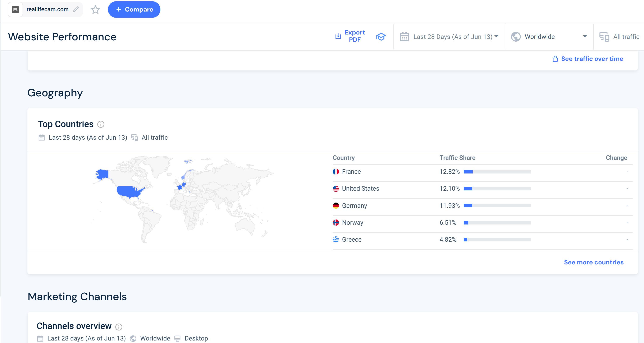
Task: Click the star favorite icon
Action: point(95,10)
